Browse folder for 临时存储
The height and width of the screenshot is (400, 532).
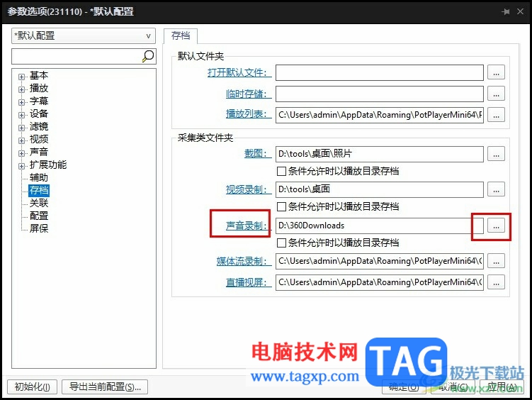point(496,94)
